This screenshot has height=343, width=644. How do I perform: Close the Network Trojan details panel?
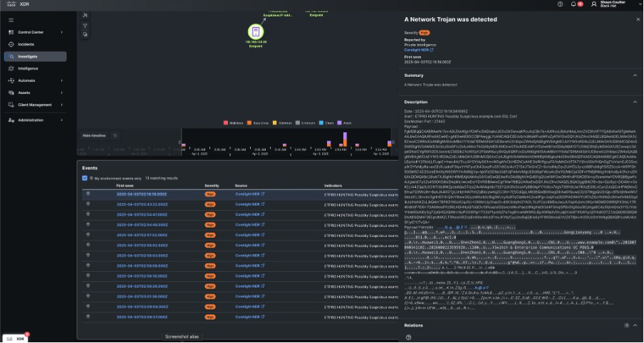638,19
